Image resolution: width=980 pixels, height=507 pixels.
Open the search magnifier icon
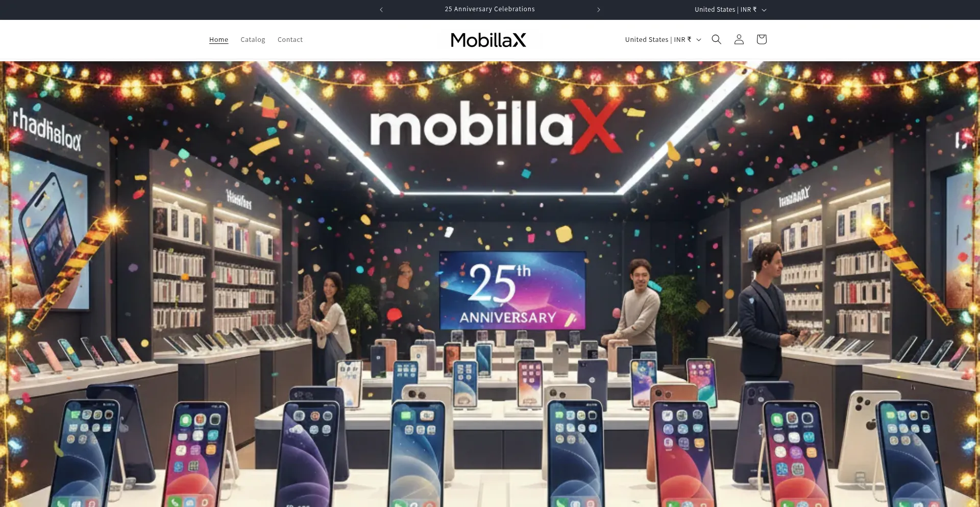[x=716, y=39]
